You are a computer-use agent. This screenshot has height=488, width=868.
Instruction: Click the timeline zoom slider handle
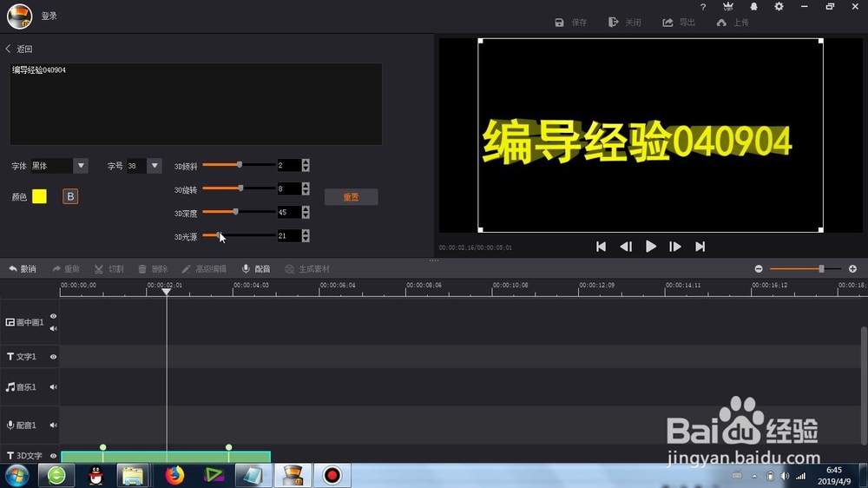[821, 268]
